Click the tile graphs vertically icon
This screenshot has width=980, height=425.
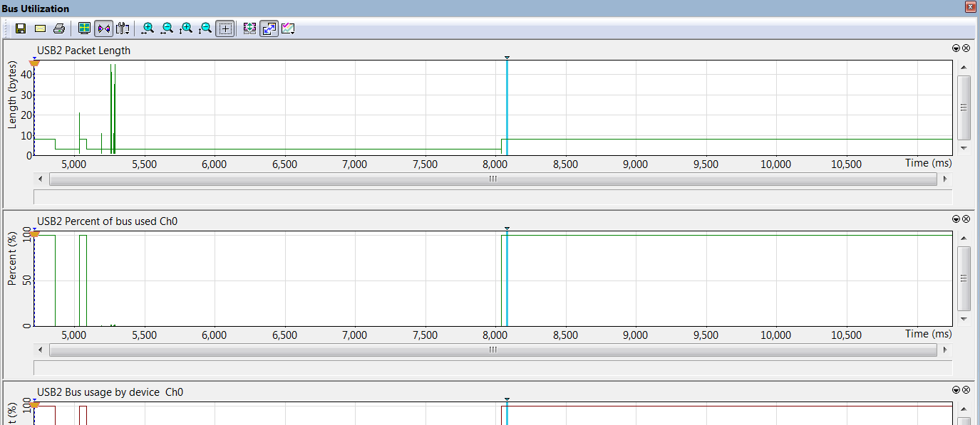click(x=249, y=28)
